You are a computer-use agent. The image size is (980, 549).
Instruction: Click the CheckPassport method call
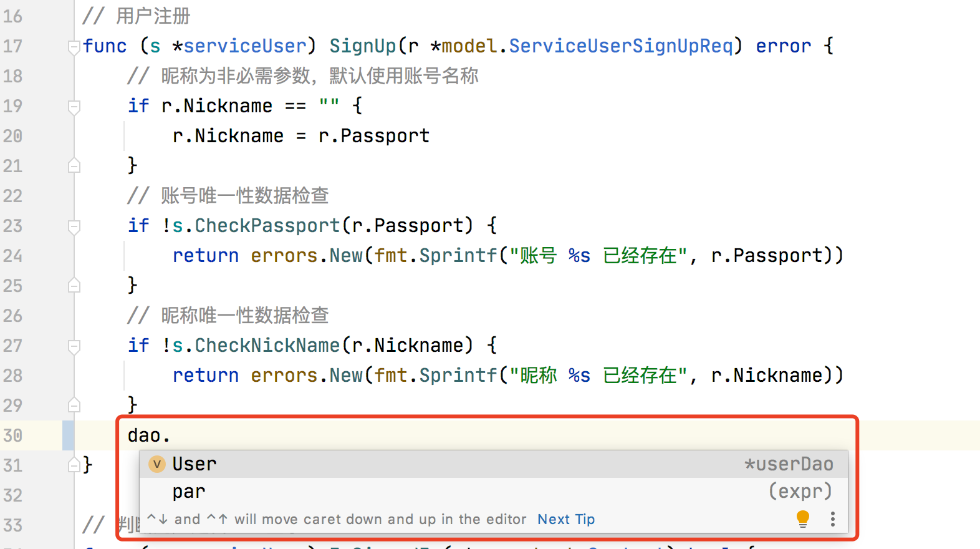tap(267, 226)
